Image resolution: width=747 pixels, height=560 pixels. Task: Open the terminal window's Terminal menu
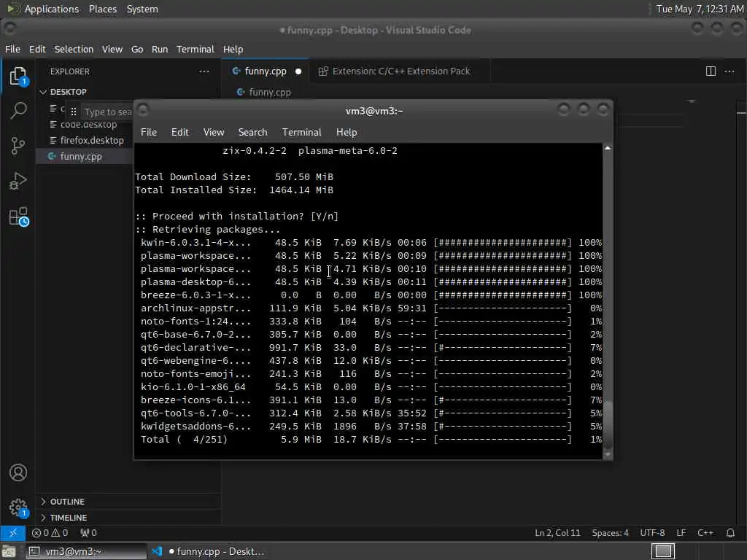click(301, 133)
